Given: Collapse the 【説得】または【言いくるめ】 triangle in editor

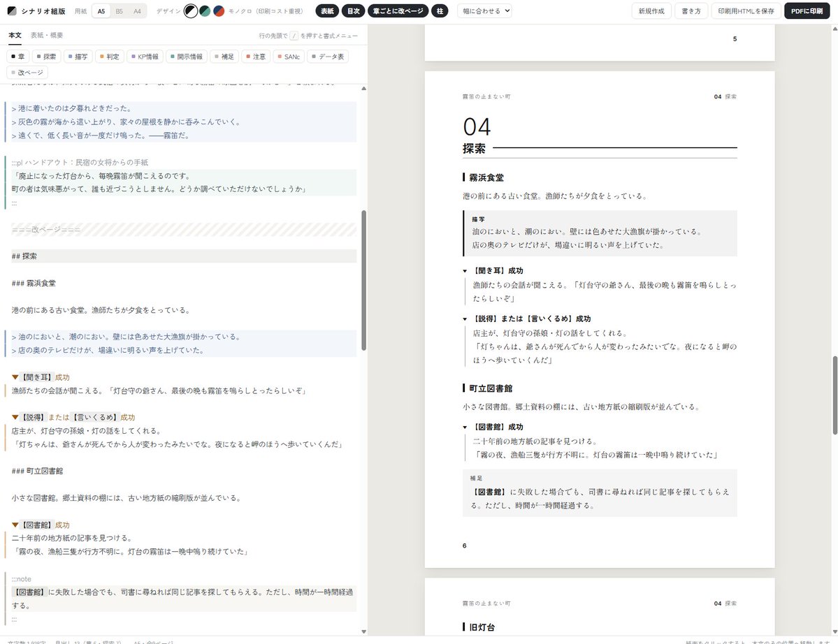Looking at the screenshot, I should 15,417.
